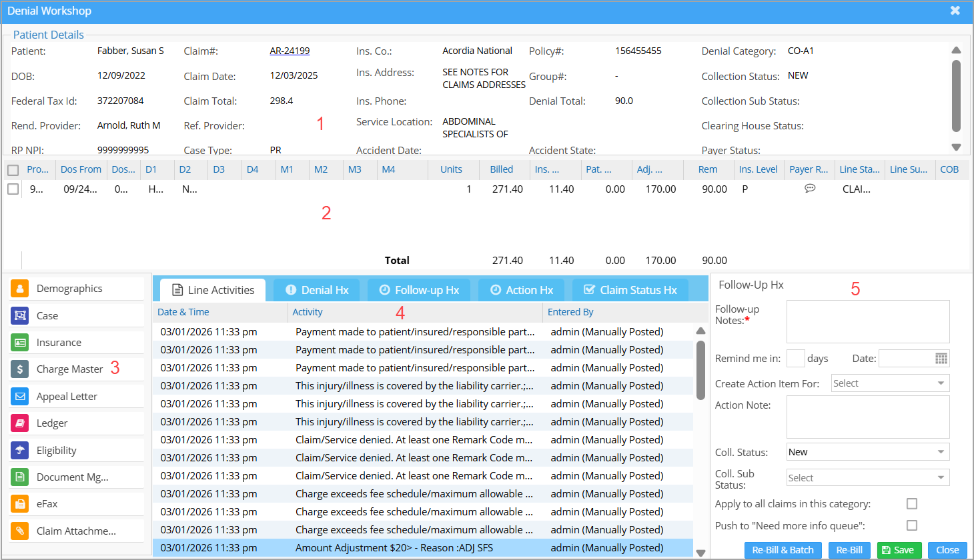
Task: Click the Appeal Letter envelope icon
Action: click(x=20, y=397)
